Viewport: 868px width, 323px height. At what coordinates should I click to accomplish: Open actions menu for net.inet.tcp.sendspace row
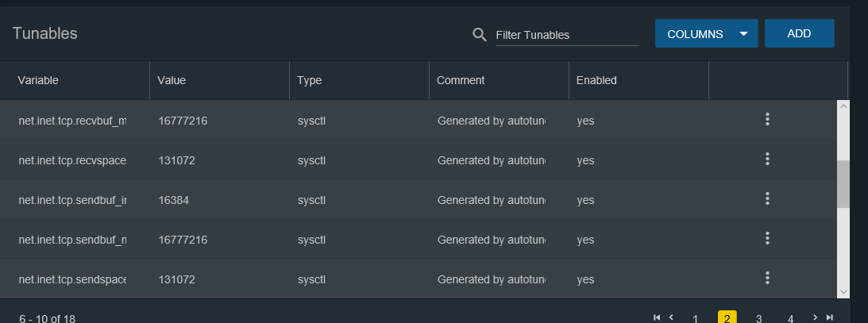click(x=767, y=278)
